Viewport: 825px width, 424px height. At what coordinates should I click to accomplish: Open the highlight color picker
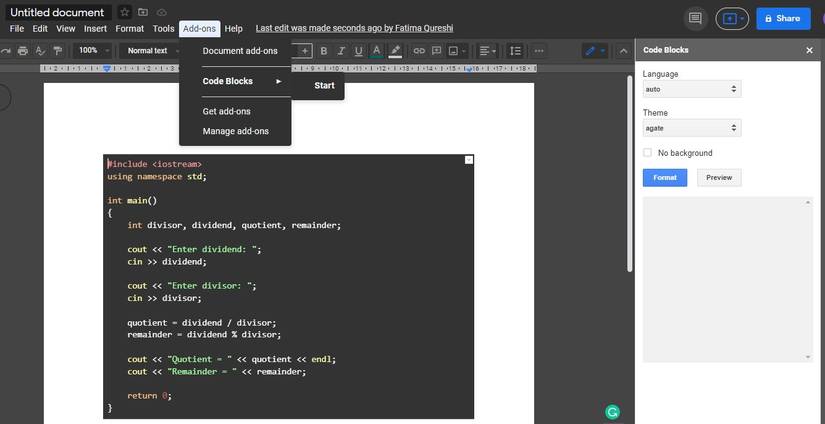coord(395,51)
